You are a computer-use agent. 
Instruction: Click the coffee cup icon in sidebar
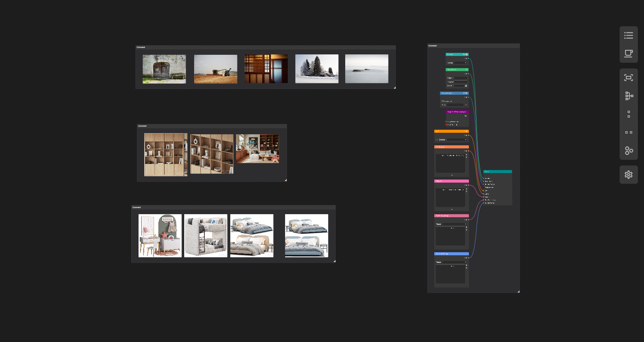pos(628,53)
